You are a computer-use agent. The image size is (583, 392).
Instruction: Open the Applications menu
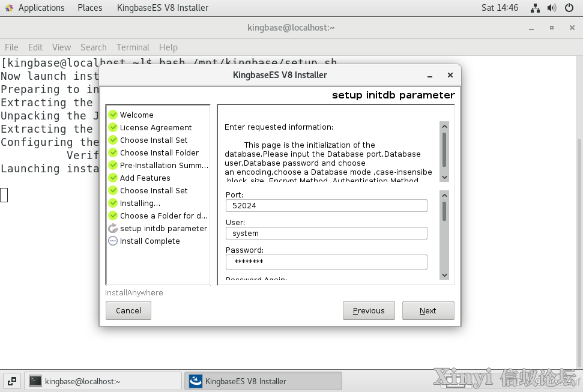[x=41, y=8]
